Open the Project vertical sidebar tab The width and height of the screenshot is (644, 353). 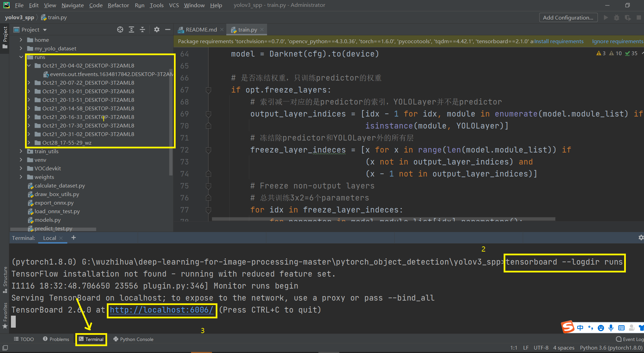(x=5, y=37)
